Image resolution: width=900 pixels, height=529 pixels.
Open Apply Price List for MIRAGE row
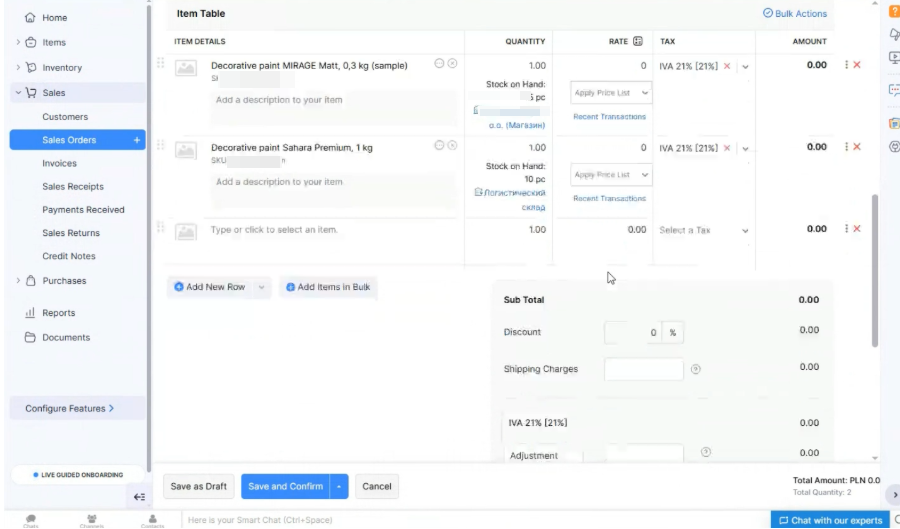[x=611, y=93]
